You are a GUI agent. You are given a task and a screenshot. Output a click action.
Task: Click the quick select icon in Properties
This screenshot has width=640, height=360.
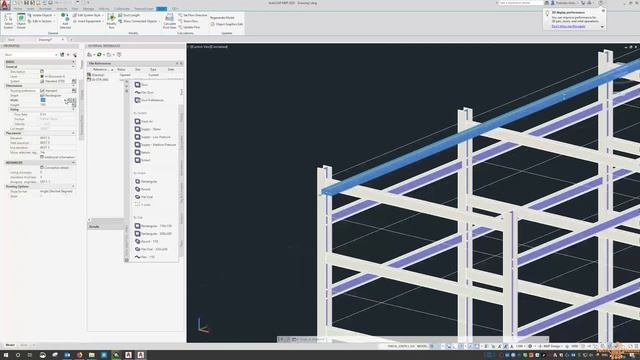pos(75,55)
